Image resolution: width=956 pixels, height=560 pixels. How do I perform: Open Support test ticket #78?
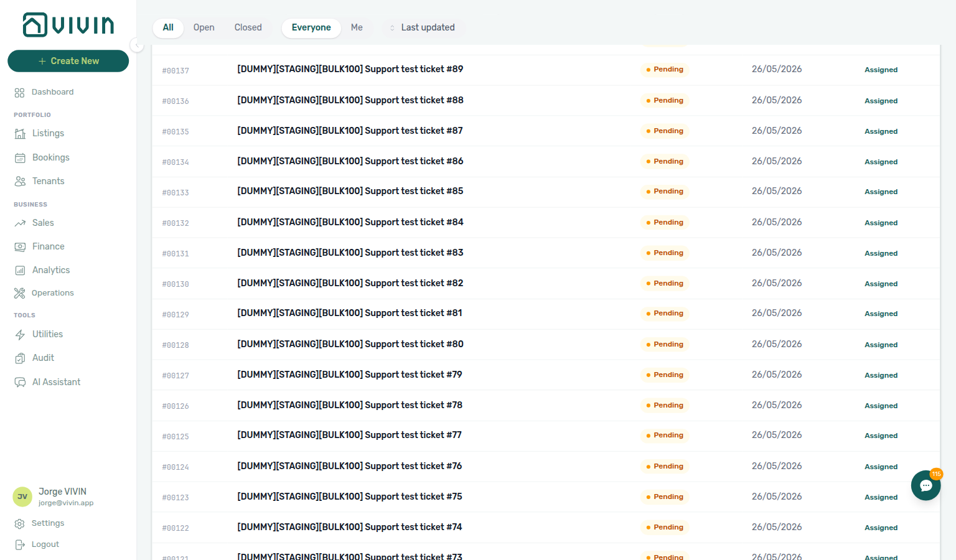(350, 405)
